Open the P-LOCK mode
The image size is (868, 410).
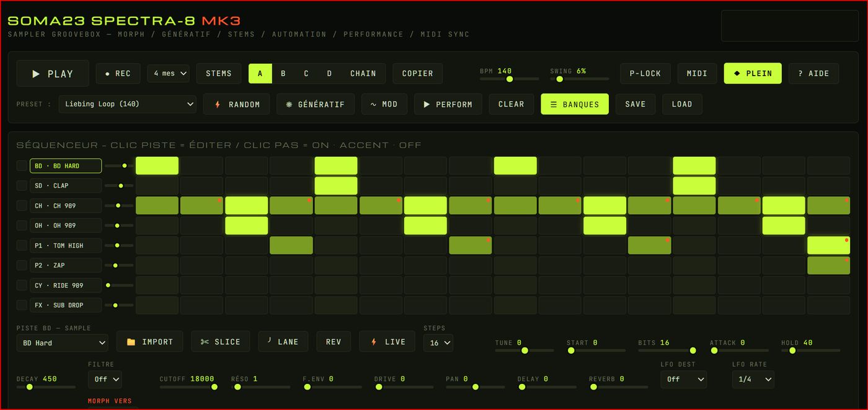coord(645,73)
